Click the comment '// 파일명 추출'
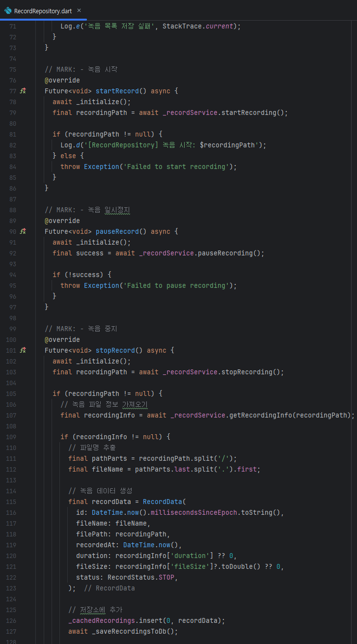This screenshot has height=644, width=357. click(92, 448)
